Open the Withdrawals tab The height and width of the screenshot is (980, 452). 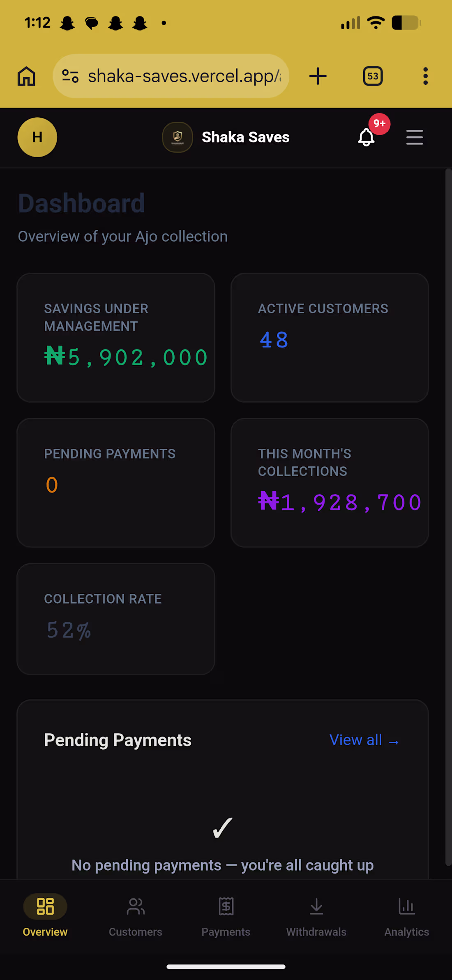click(316, 917)
